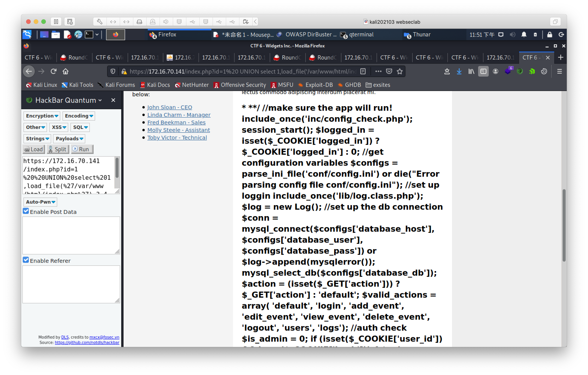The image size is (588, 375).
Task: Open the Kali application menu dragon icon
Action: (x=27, y=35)
